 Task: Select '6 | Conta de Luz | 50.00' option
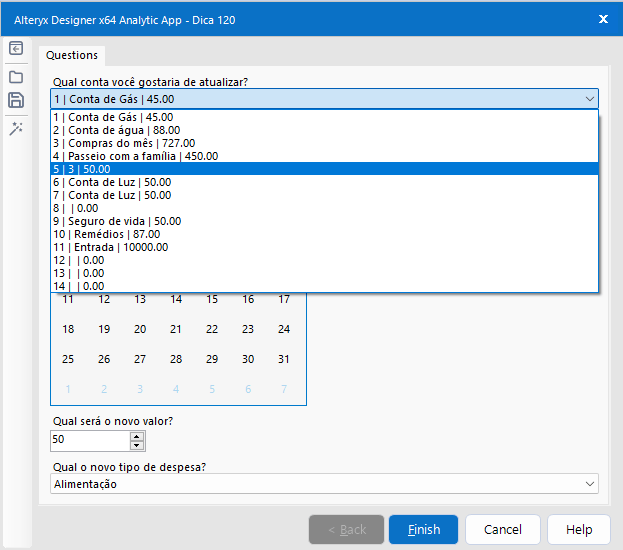coord(324,182)
